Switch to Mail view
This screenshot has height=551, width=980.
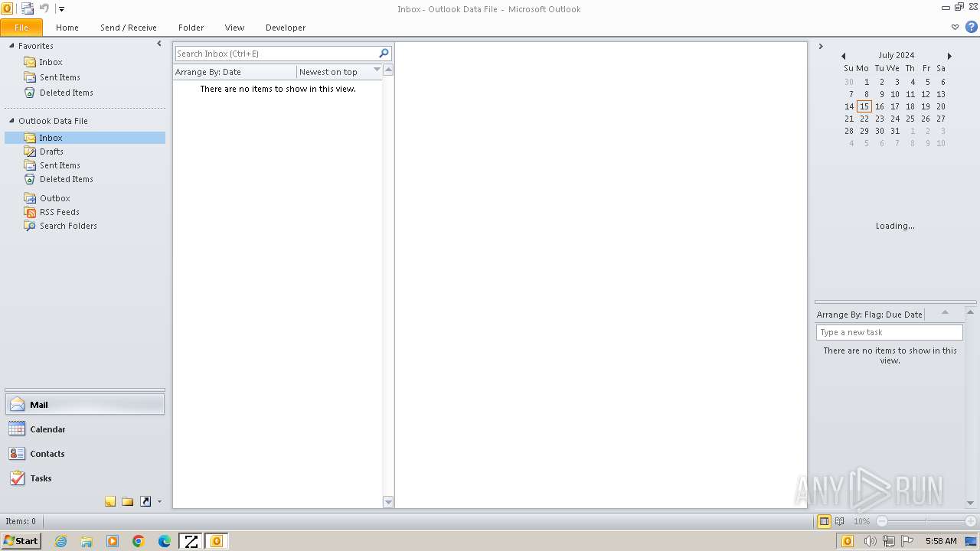pos(85,405)
